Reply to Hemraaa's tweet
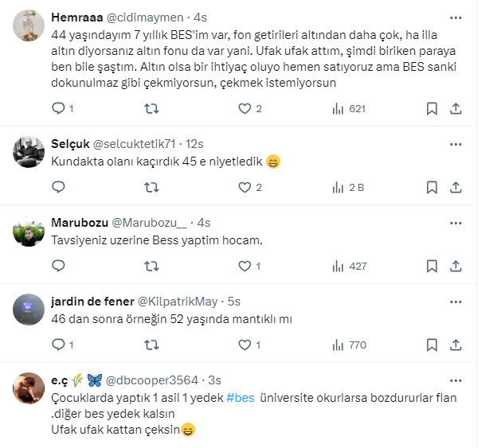The height and width of the screenshot is (448, 497). [57, 108]
